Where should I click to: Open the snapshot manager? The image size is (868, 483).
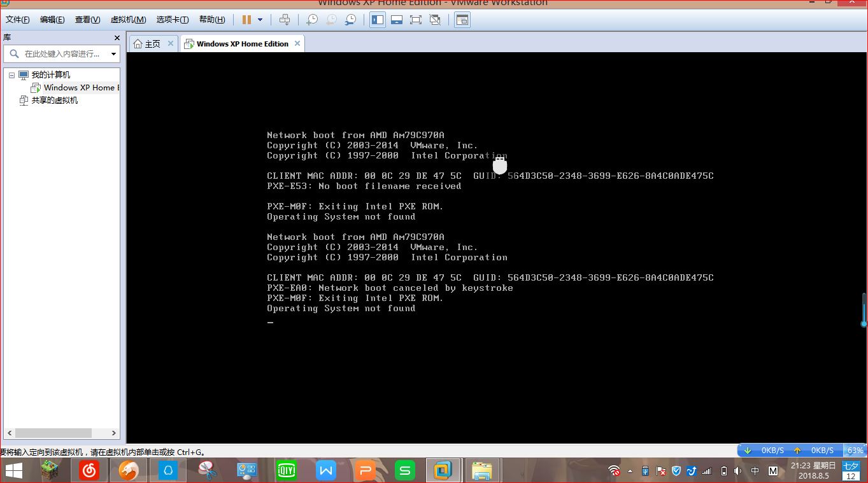coord(350,20)
